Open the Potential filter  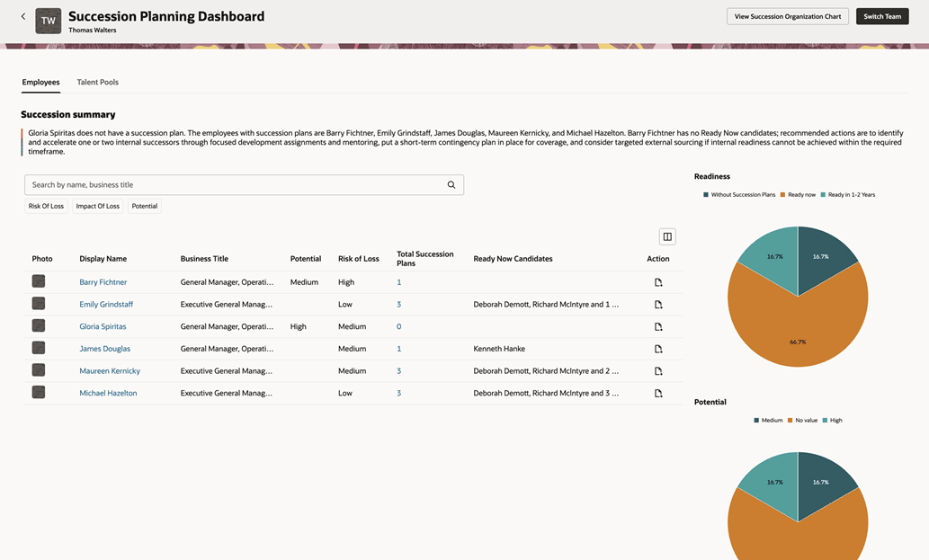[x=144, y=206]
